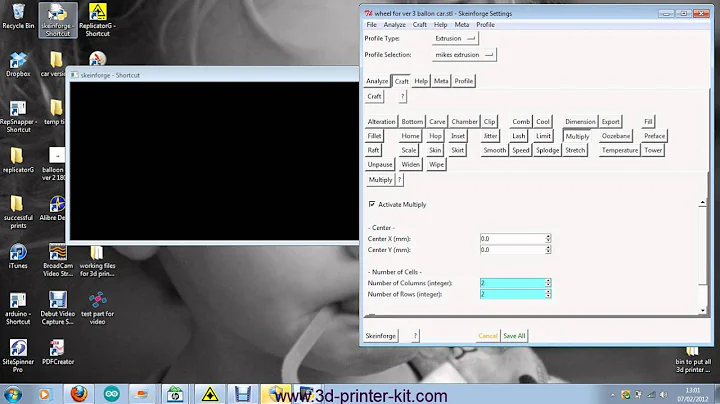The image size is (720, 404).
Task: Click the Center X (mm) input field
Action: 512,238
